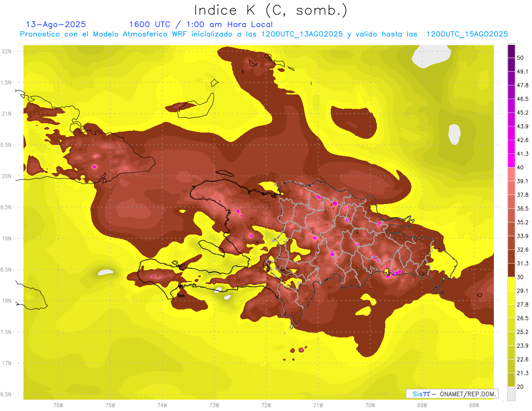
Task: Select the "40" scale label
Action: click(520, 168)
